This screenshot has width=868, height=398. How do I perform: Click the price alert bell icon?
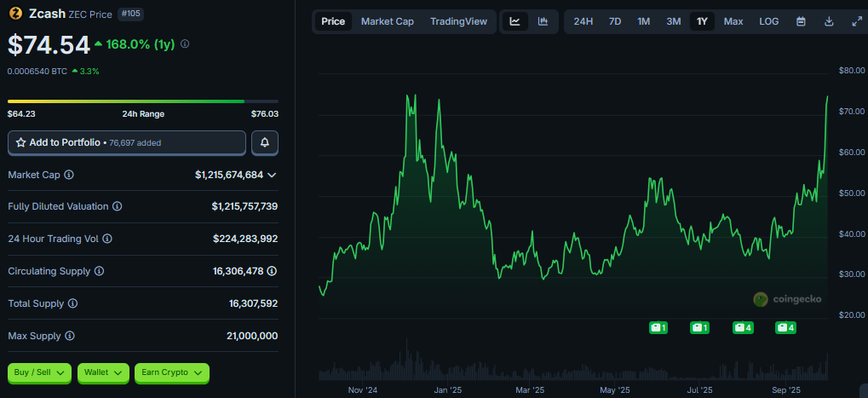tap(265, 142)
